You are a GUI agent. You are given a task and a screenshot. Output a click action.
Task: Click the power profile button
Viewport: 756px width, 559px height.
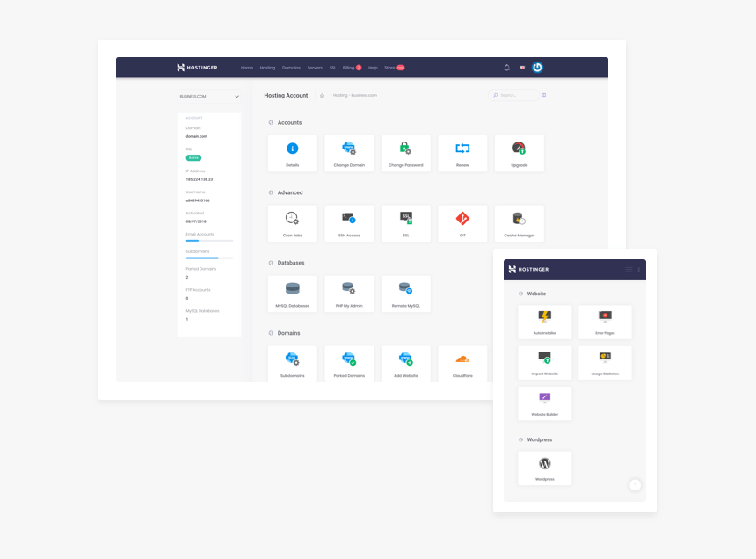coord(537,68)
